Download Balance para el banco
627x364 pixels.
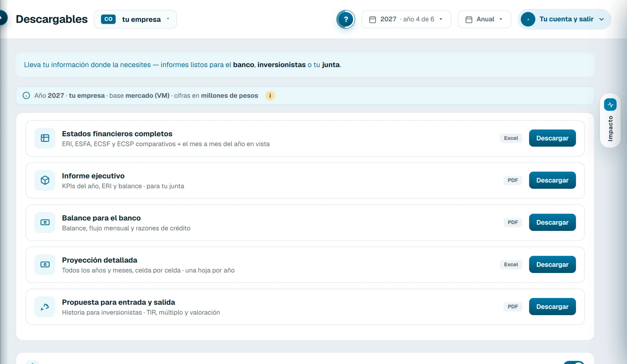[552, 222]
